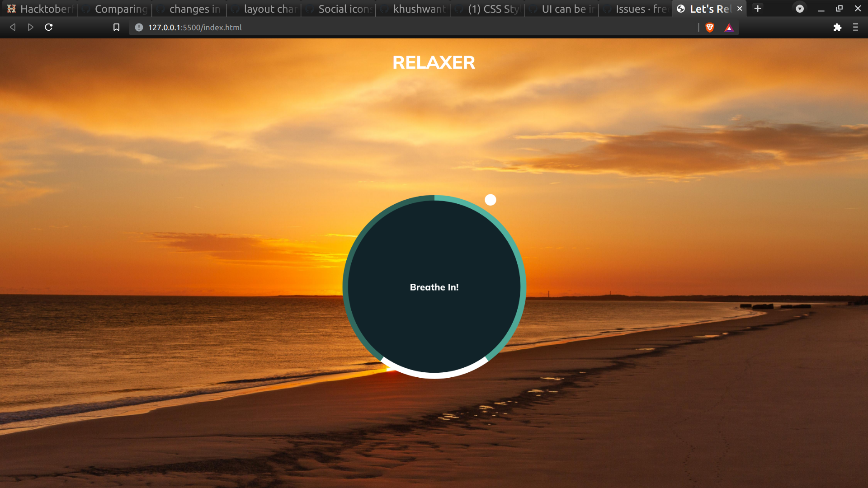The width and height of the screenshot is (868, 488).
Task: Click the address bar URL
Action: click(x=195, y=28)
